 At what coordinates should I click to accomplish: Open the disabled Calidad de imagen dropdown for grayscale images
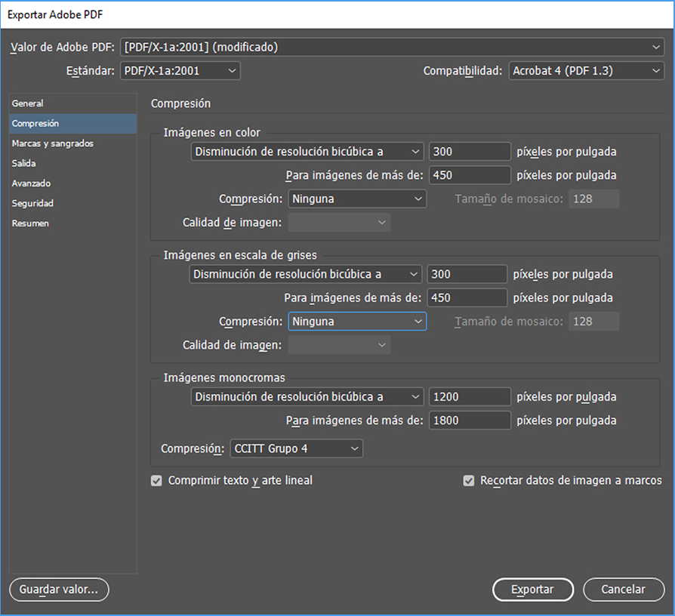pyautogui.click(x=339, y=345)
